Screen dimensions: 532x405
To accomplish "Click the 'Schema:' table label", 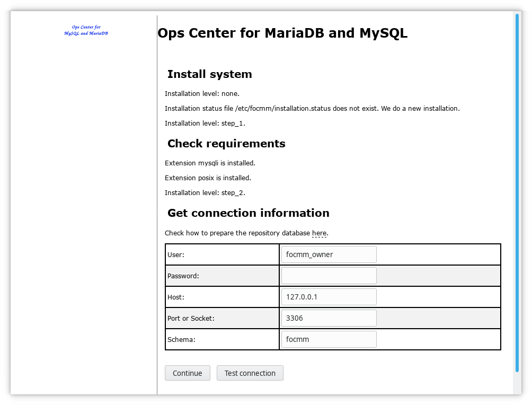I will [x=181, y=339].
